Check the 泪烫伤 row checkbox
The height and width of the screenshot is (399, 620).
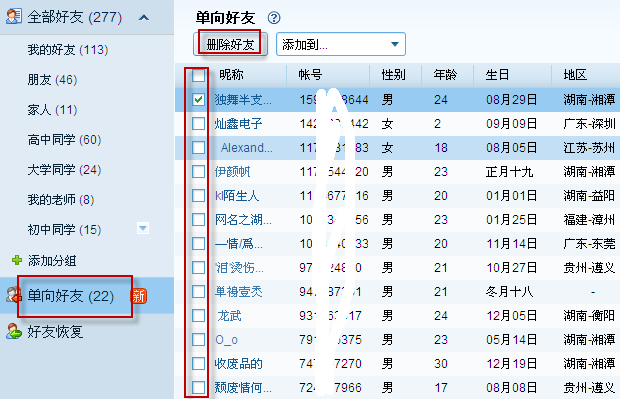[198, 267]
